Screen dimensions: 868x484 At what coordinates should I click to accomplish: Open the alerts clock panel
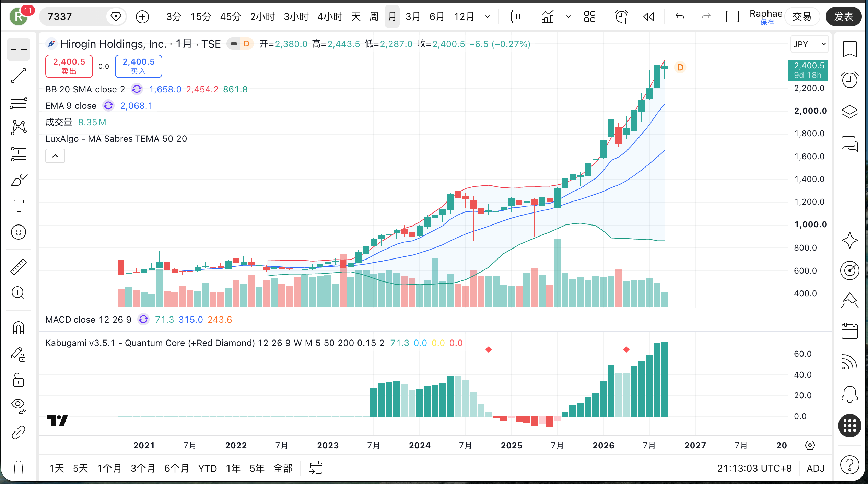pyautogui.click(x=849, y=80)
